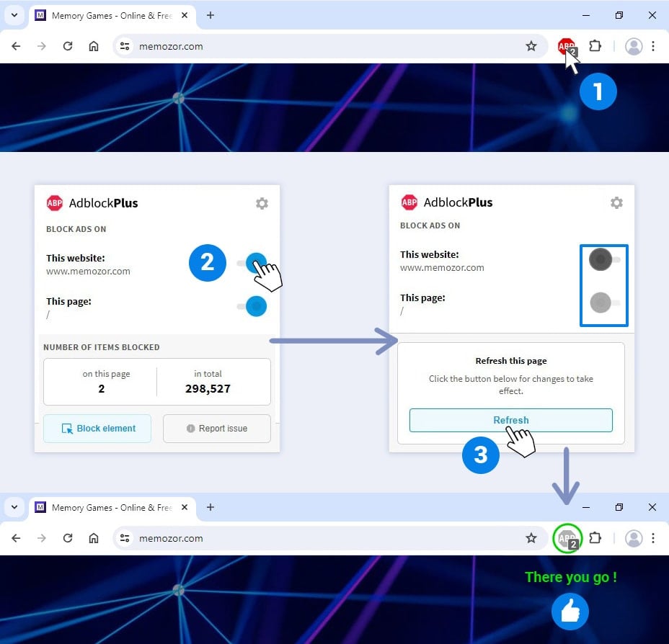Click the 'Block element' button

[97, 429]
